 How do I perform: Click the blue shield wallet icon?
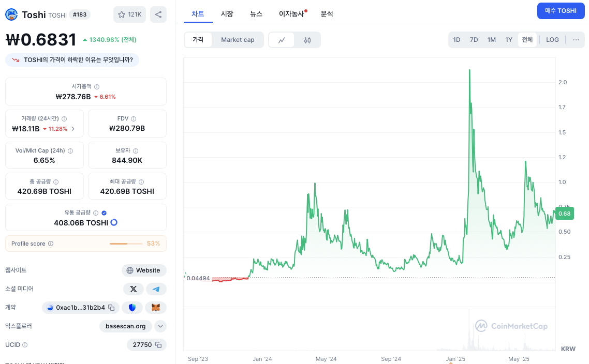tap(132, 308)
